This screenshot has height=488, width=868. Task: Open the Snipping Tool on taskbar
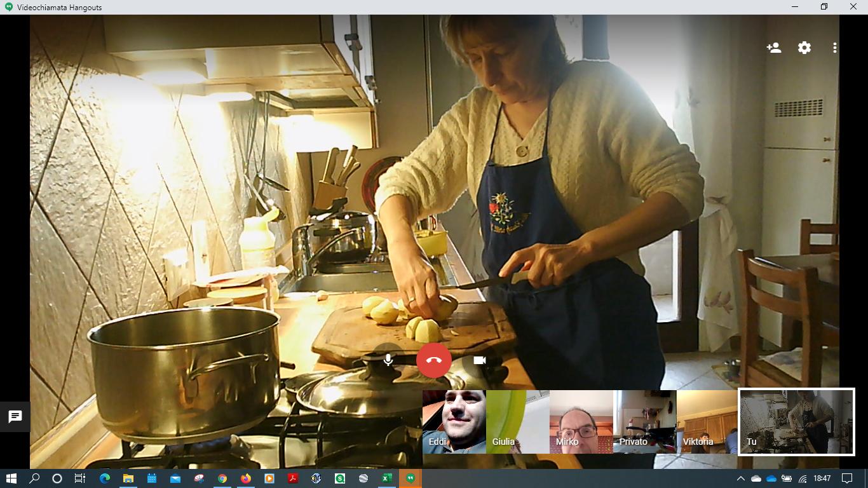[x=199, y=478]
